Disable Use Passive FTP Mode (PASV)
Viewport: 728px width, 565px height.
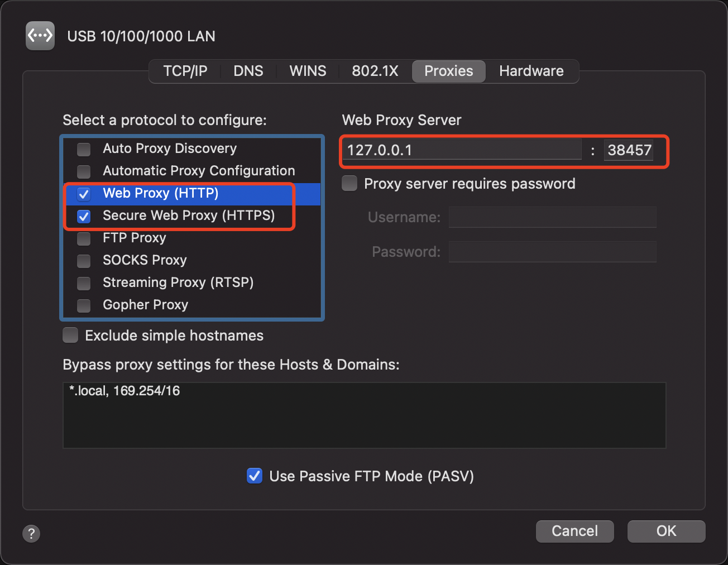click(x=255, y=476)
